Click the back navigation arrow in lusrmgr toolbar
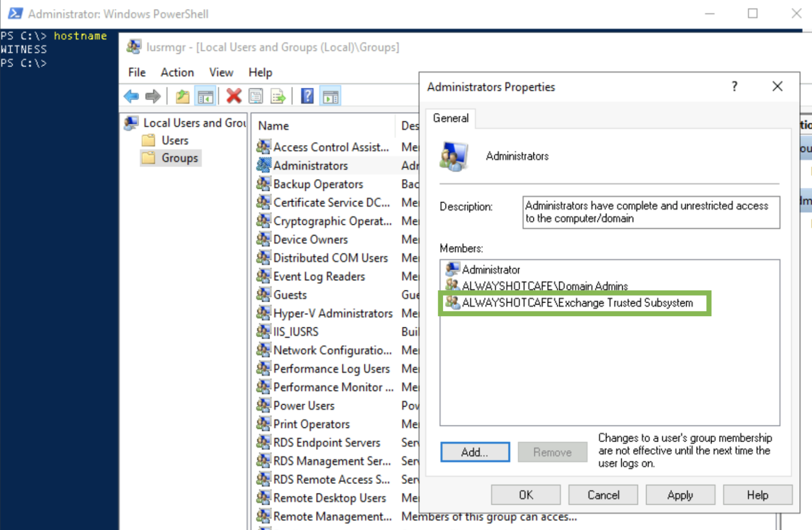The width and height of the screenshot is (812, 530). tap(132, 96)
